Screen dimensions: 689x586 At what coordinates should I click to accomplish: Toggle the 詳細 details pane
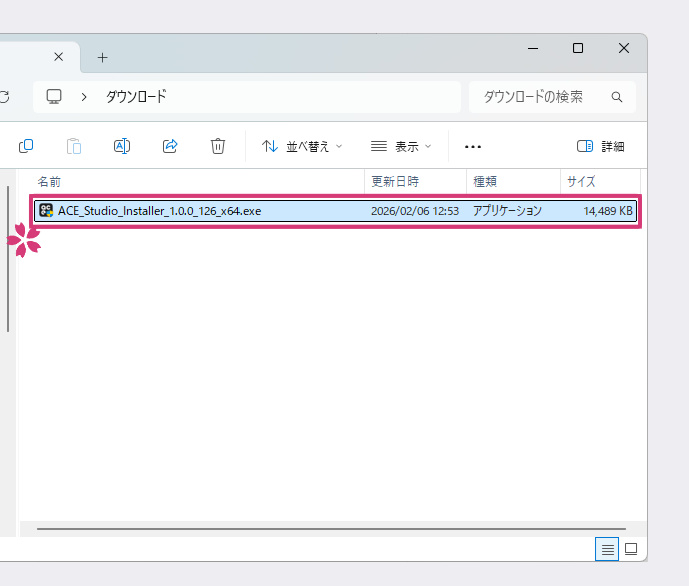click(x=601, y=146)
